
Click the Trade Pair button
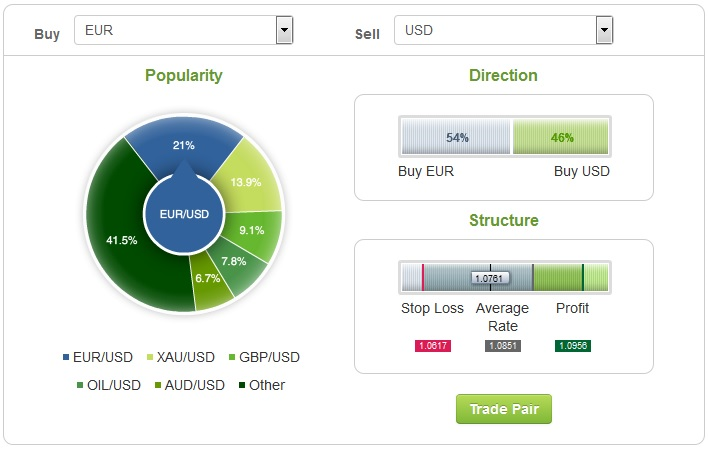(x=503, y=409)
